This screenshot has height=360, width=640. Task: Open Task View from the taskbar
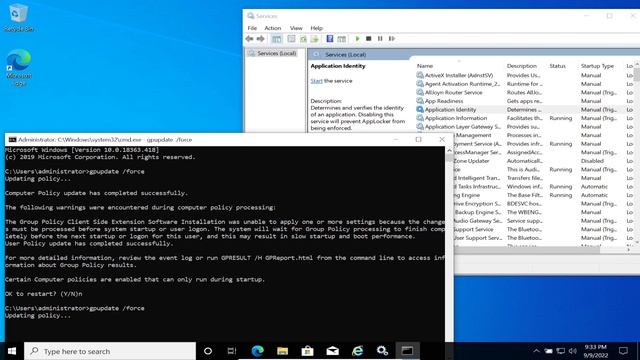tap(232, 351)
